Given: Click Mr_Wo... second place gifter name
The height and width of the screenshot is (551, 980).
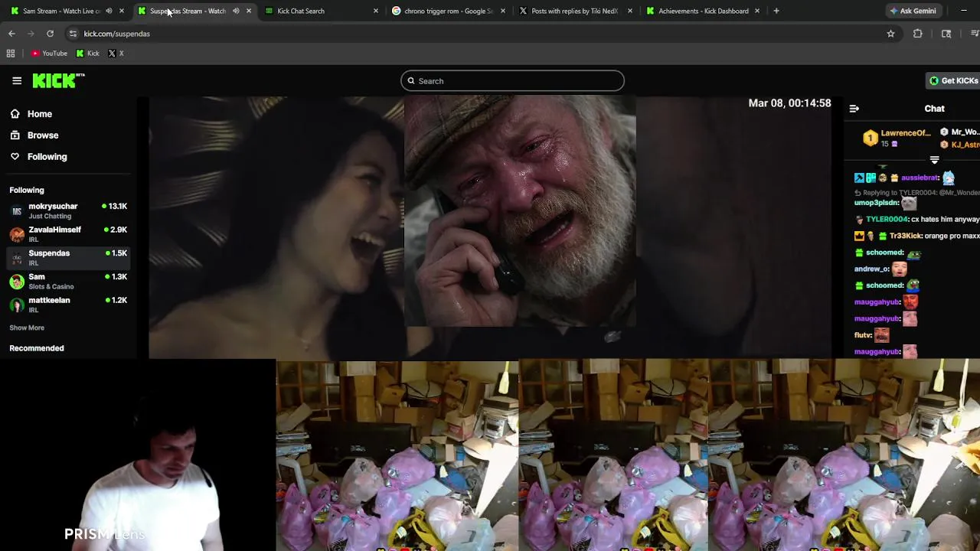Looking at the screenshot, I should [x=965, y=132].
